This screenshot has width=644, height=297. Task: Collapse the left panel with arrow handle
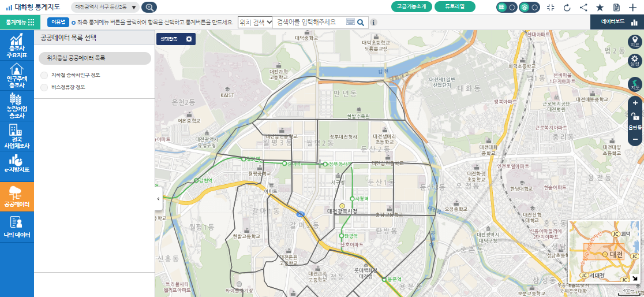(x=159, y=199)
